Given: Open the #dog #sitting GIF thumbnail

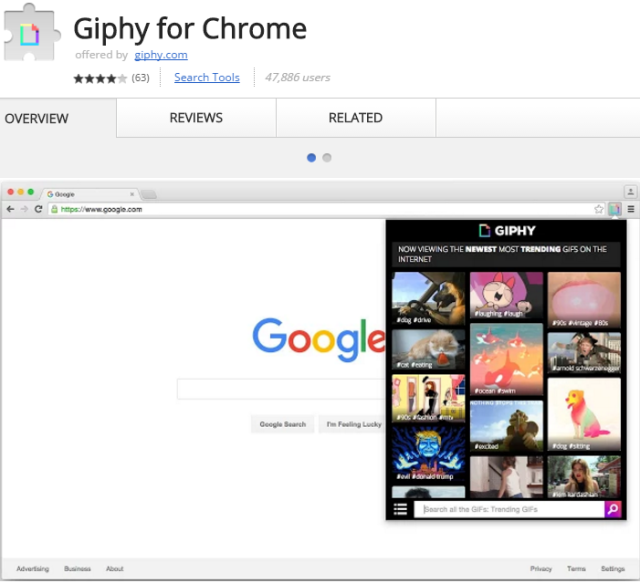Looking at the screenshot, I should (x=584, y=414).
